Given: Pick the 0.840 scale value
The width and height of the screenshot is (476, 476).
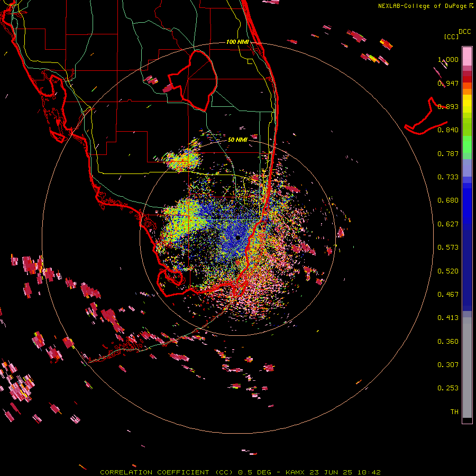Looking at the screenshot, I should point(448,130).
